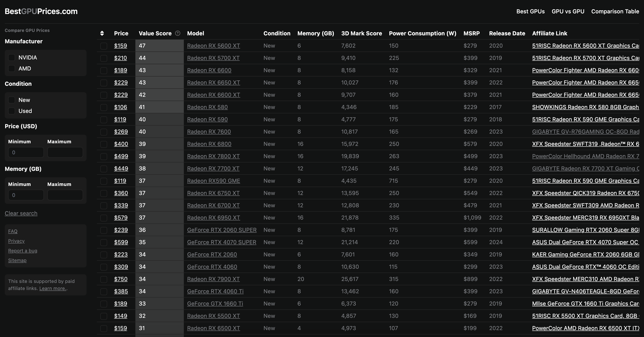644x337 pixels.
Task: Open the MIlse GeForce GTX 1660 Ti link
Action: (585, 303)
